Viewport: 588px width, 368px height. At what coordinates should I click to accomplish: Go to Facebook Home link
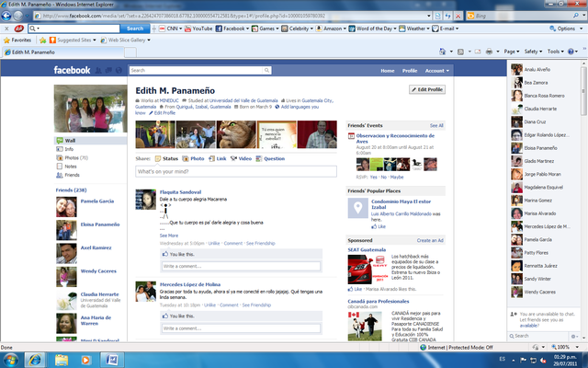point(388,71)
